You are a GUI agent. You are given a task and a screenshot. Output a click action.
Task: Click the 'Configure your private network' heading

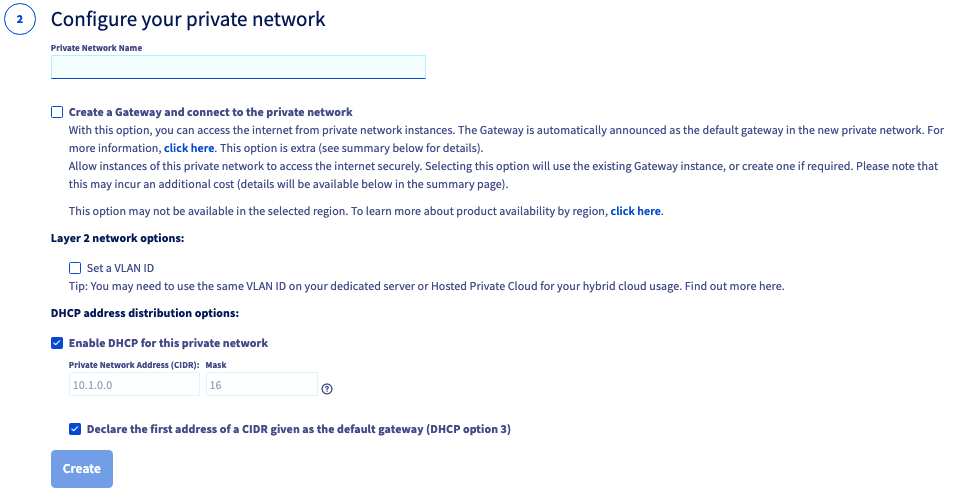pyautogui.click(x=188, y=19)
